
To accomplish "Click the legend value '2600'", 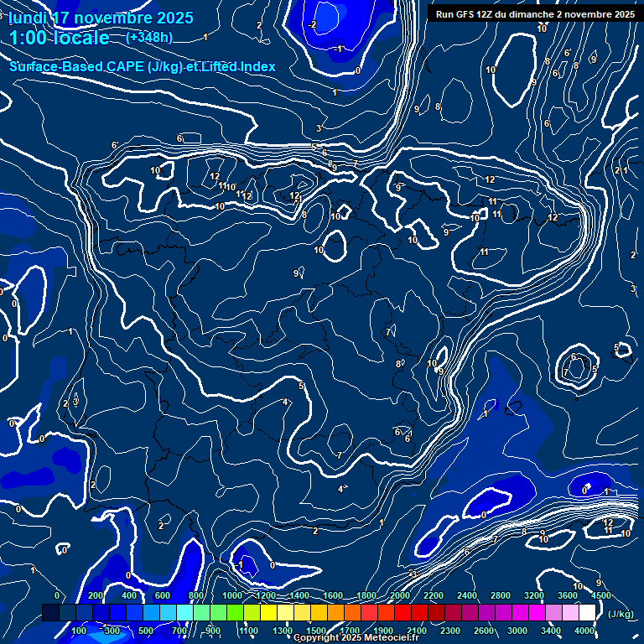I will pyautogui.click(x=484, y=631).
